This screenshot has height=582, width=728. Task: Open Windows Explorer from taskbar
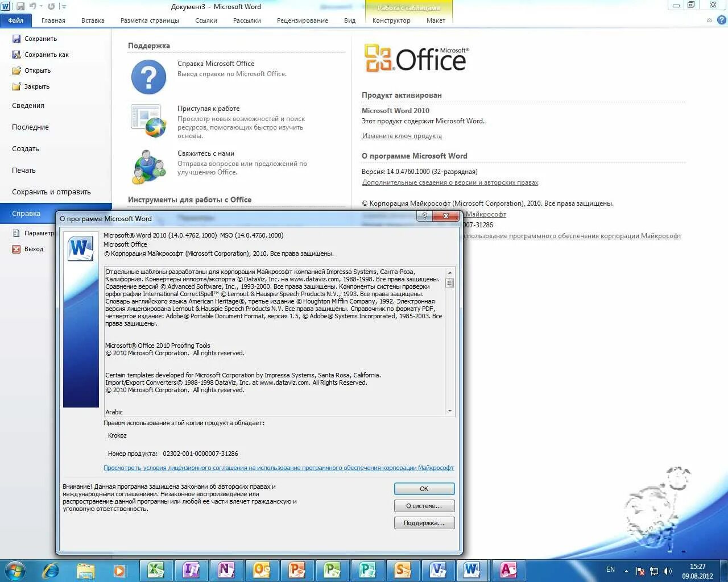[86, 570]
